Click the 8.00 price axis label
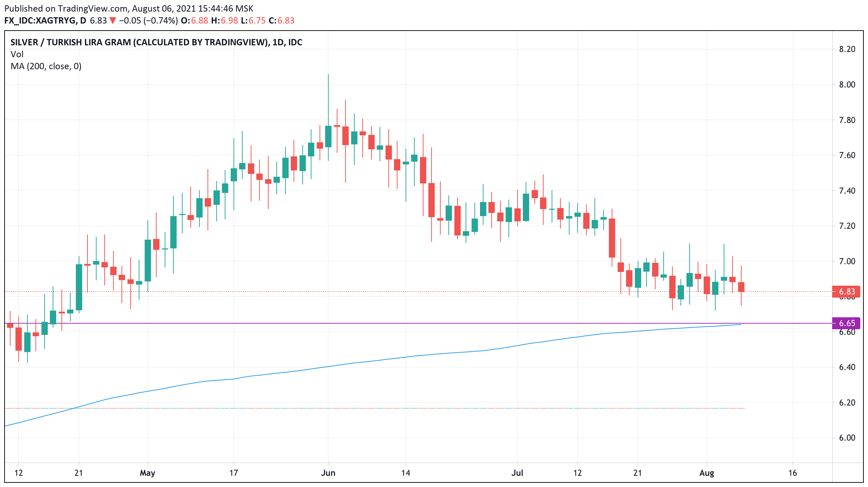The width and height of the screenshot is (868, 487). tap(847, 85)
